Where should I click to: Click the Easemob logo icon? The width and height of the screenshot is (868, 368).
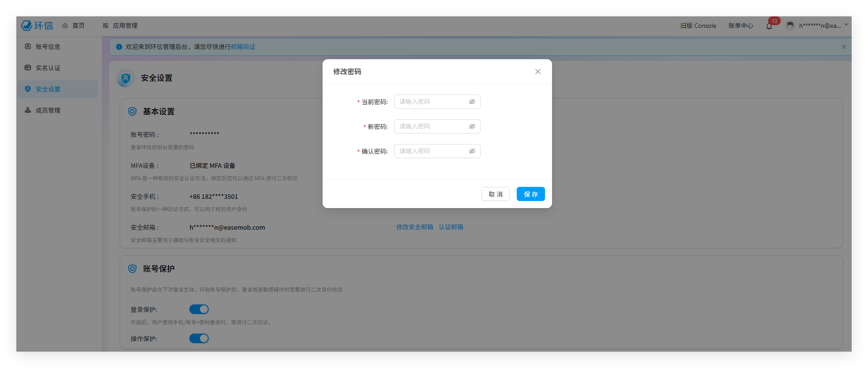[27, 26]
